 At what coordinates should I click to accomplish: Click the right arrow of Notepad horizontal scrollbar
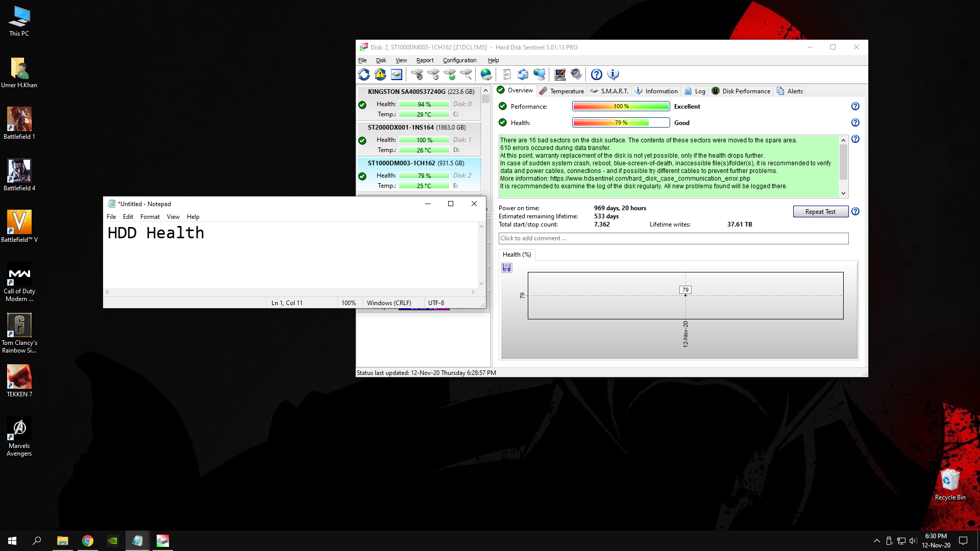[x=473, y=292]
